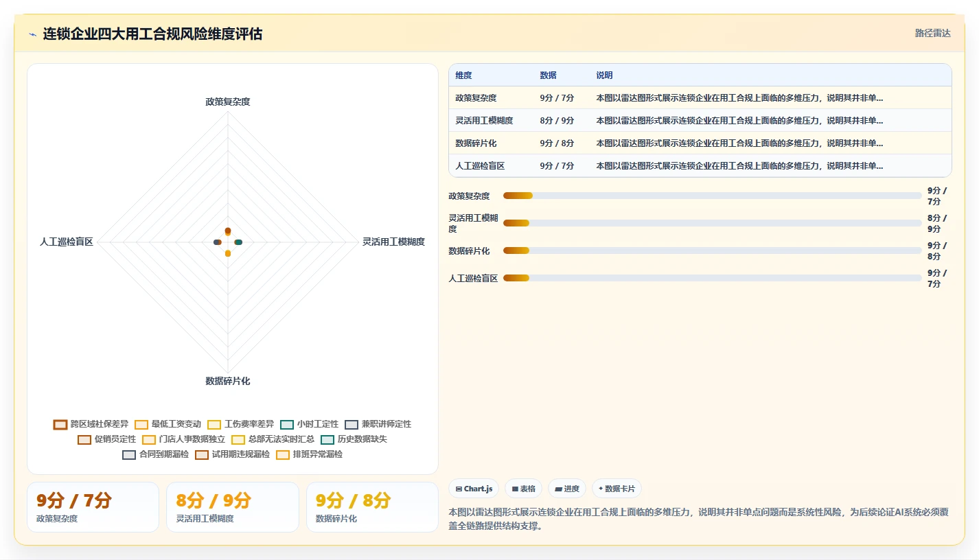979x560 pixels.
Task: Click the 政策复杂度 axis label on the radar
Action: (228, 102)
